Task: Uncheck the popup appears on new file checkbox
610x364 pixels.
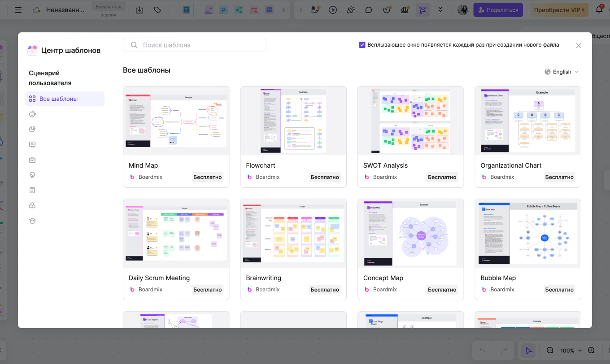Action: [362, 45]
